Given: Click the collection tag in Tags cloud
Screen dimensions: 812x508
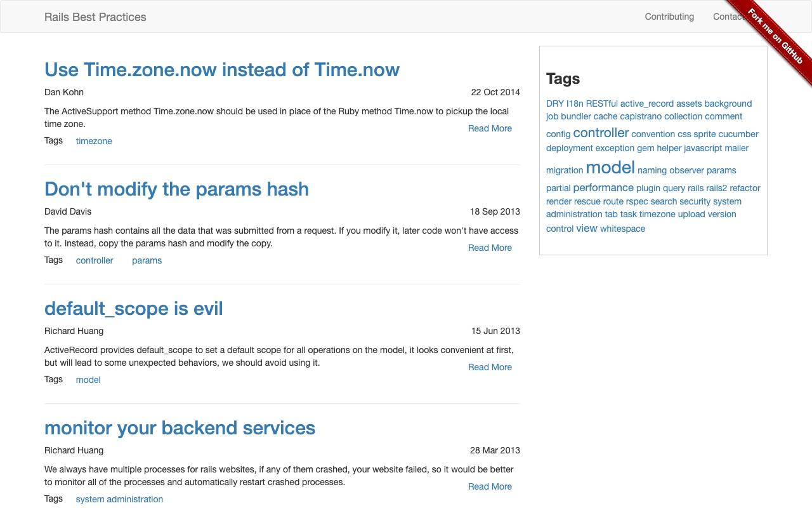Looking at the screenshot, I should [683, 116].
